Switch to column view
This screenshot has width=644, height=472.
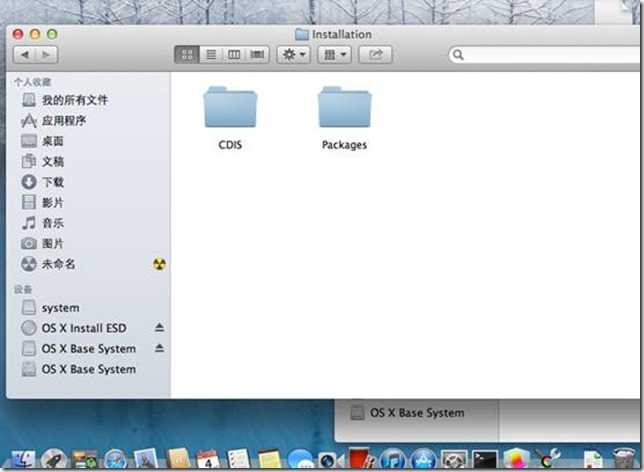(234, 55)
